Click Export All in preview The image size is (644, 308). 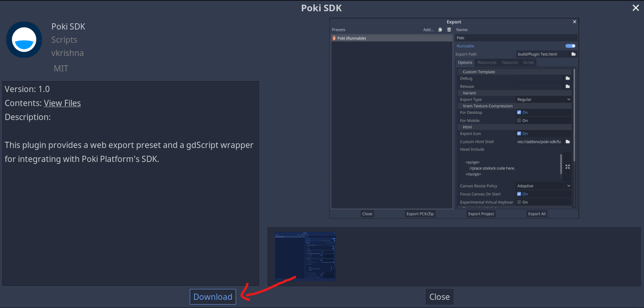537,214
